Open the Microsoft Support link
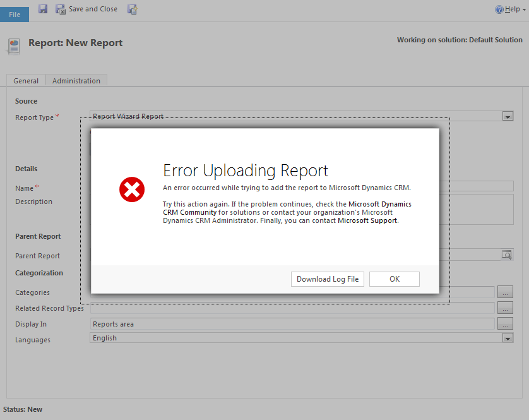Image resolution: width=529 pixels, height=420 pixels. [367, 221]
